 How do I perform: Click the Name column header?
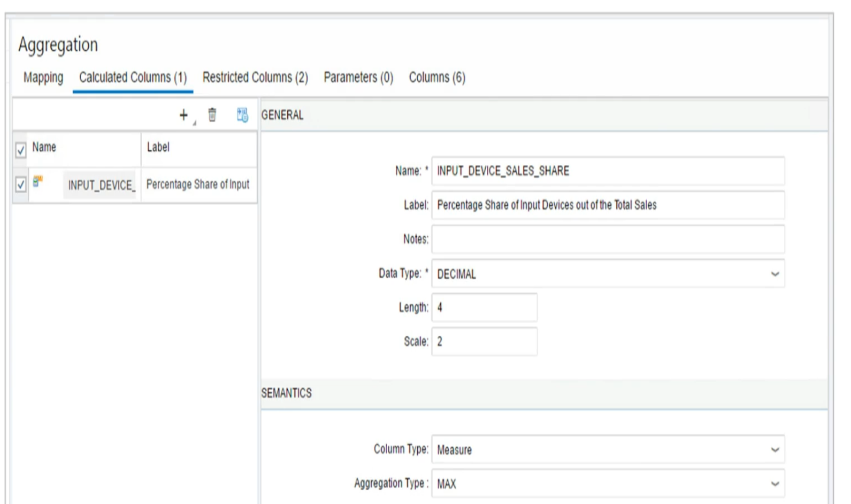pos(44,147)
